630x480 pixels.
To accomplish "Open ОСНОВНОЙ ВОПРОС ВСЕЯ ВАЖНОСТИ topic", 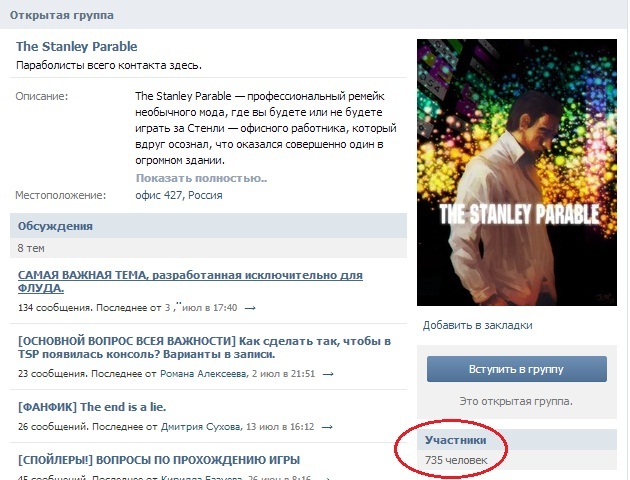I will [204, 347].
